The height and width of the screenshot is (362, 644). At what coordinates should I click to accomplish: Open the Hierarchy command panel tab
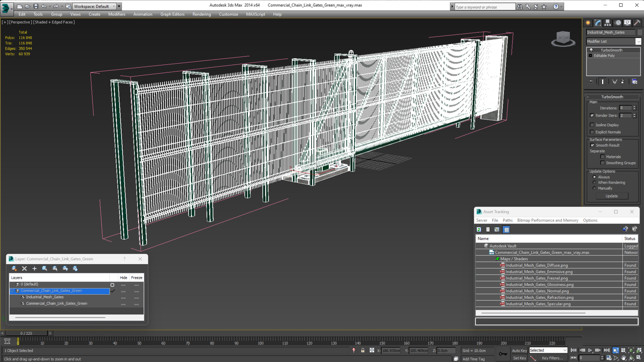(x=607, y=23)
